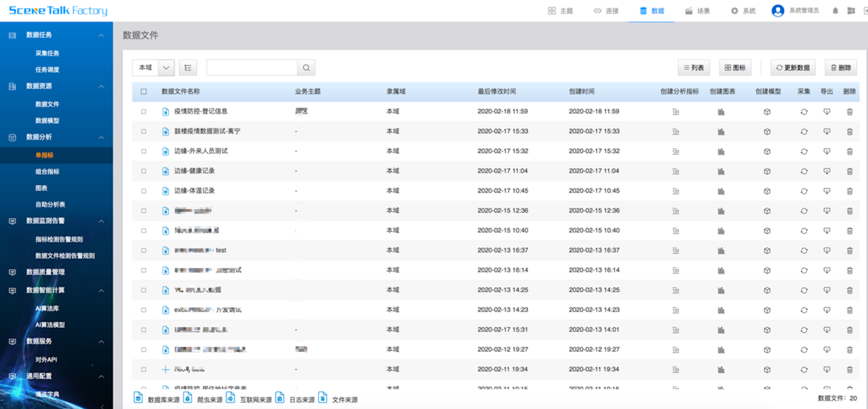Click the system administrator avatar icon
Viewport: 868px width, 409px height.
point(778,10)
